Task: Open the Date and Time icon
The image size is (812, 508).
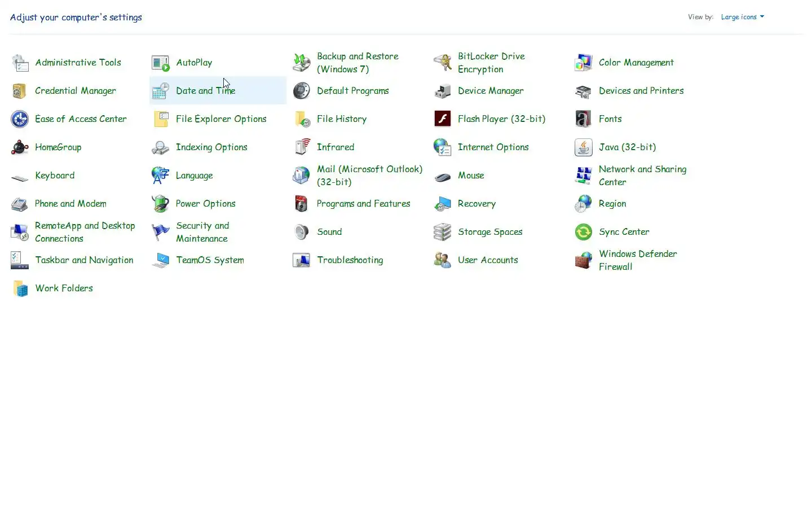Action: 161,91
